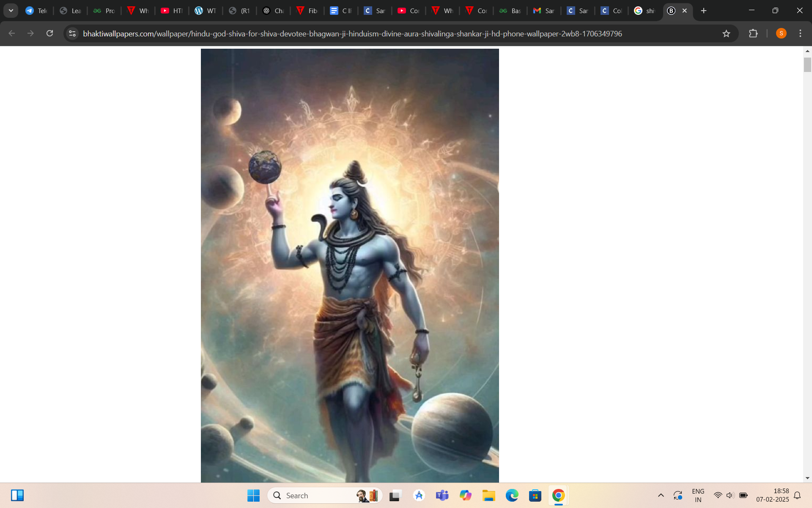This screenshot has height=508, width=812.
Task: Switch to the 'Fib' tab
Action: tap(307, 11)
